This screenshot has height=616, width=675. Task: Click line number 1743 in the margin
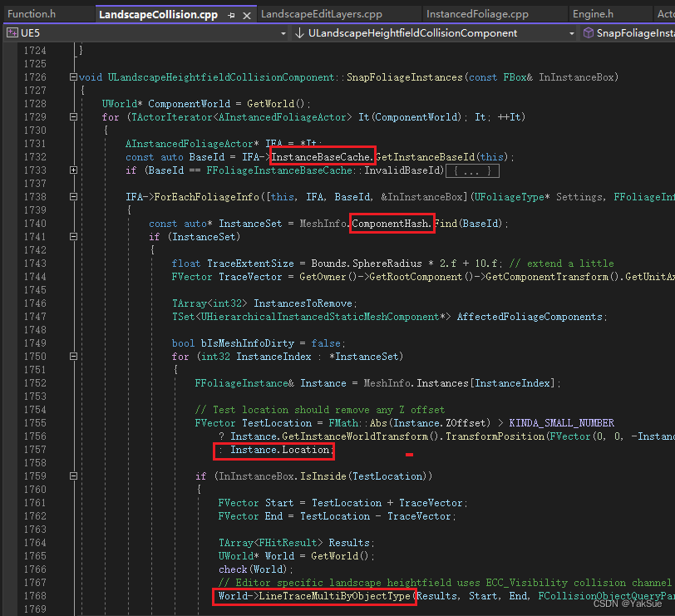(34, 264)
